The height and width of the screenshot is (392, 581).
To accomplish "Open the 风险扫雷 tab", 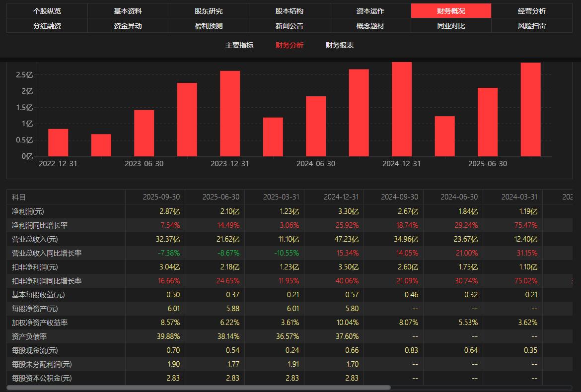I will (531, 26).
